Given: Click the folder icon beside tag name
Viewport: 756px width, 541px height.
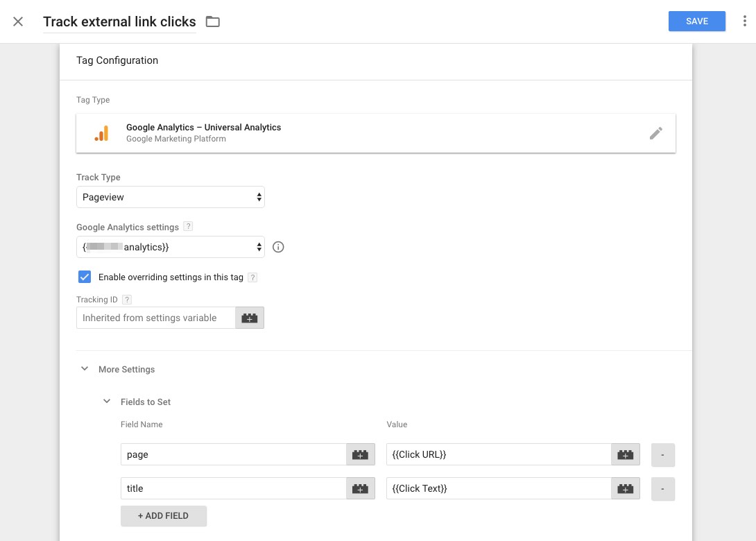Looking at the screenshot, I should click(212, 22).
